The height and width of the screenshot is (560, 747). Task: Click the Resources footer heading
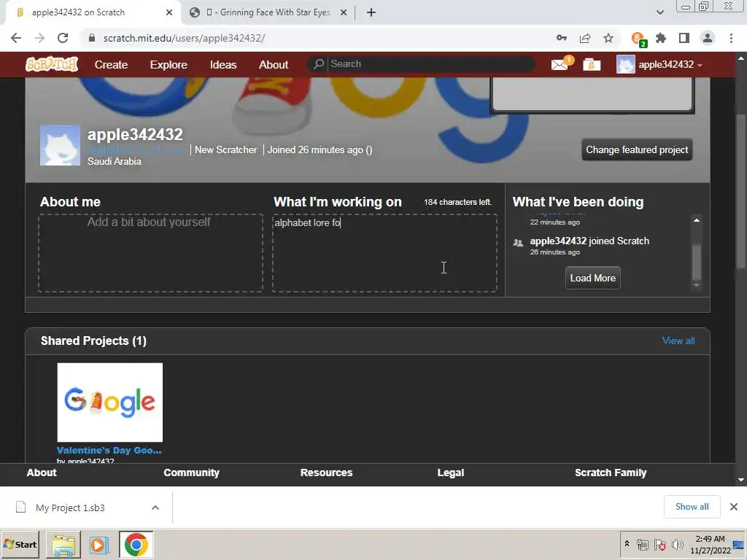point(326,472)
